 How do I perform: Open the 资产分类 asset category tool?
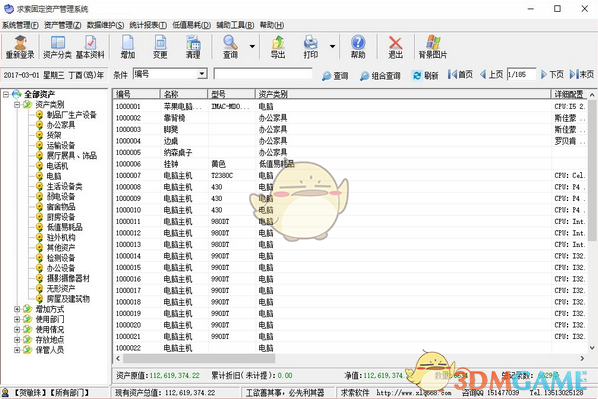pyautogui.click(x=57, y=47)
